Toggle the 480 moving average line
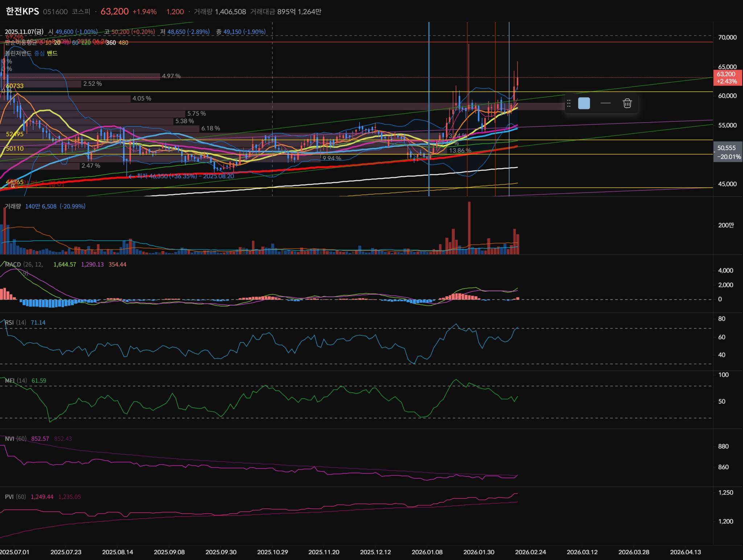Screen dimensions: 743x560 tap(123, 43)
